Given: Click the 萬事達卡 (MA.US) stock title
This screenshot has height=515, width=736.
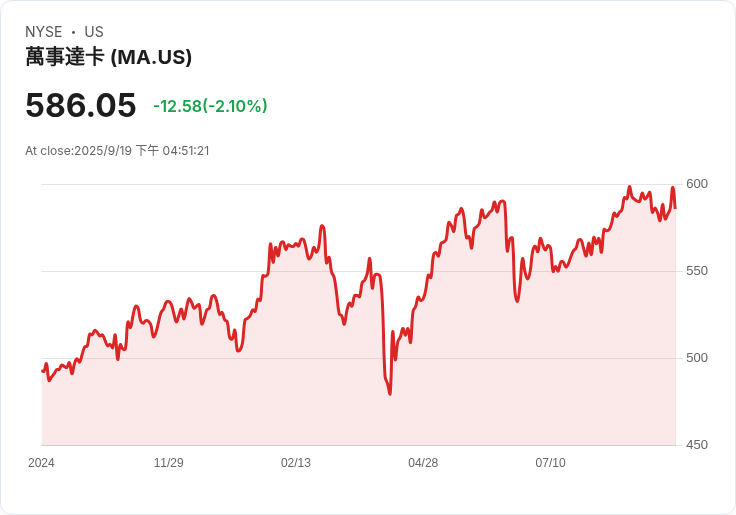Looking at the screenshot, I should pyautogui.click(x=108, y=57).
